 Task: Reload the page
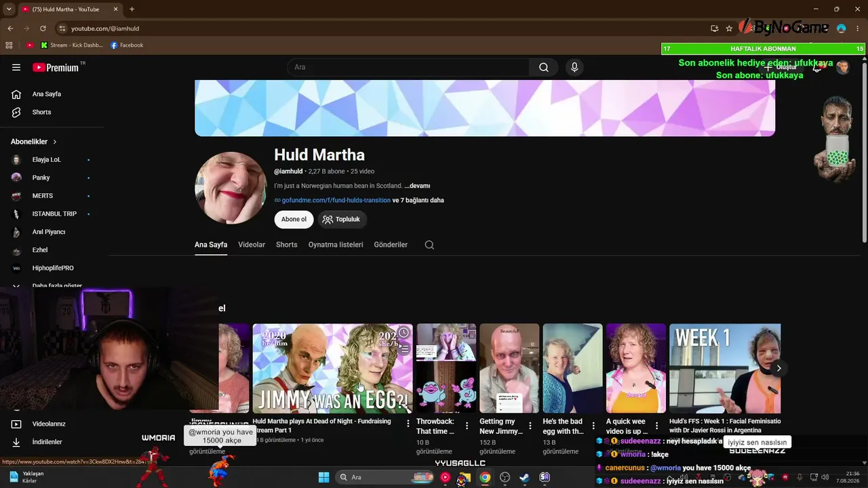coord(43,28)
